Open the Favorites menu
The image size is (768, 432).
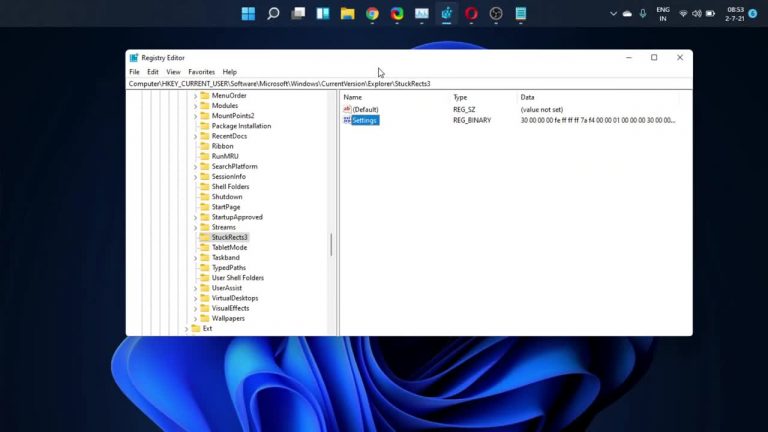201,72
